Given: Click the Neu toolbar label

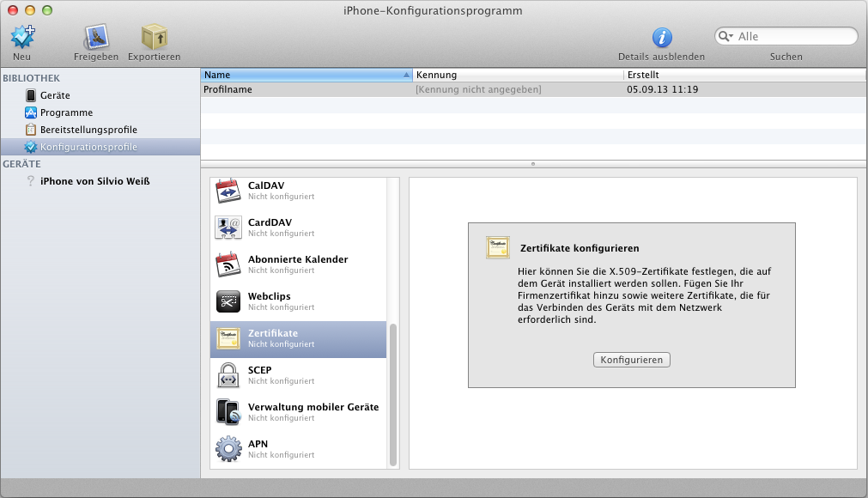Looking at the screenshot, I should [22, 57].
